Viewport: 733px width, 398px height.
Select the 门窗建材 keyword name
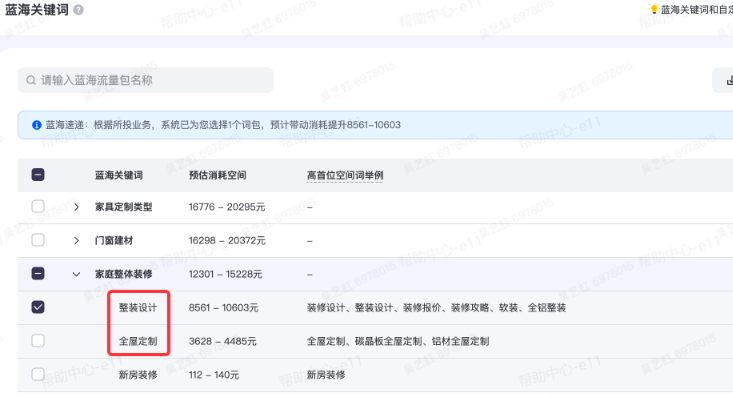point(114,240)
